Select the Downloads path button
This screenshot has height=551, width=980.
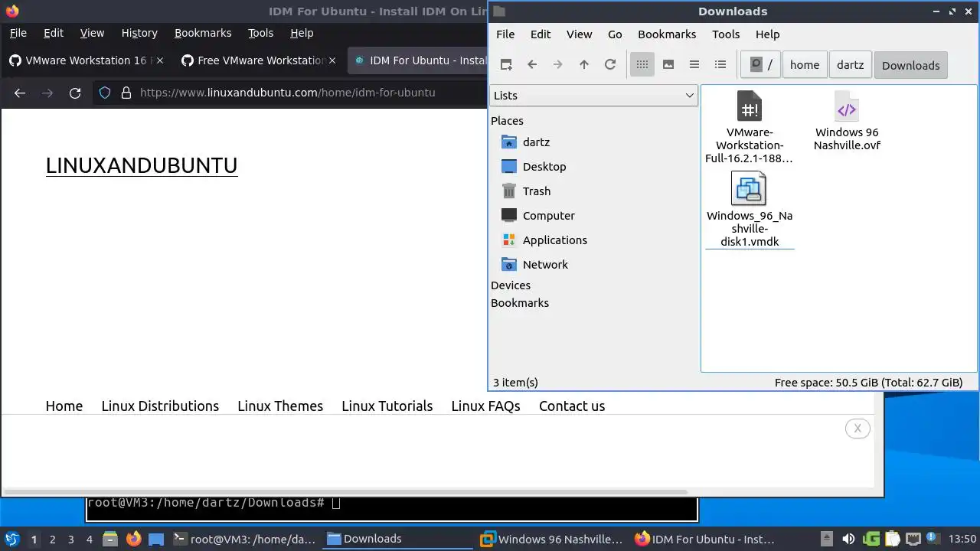click(910, 65)
